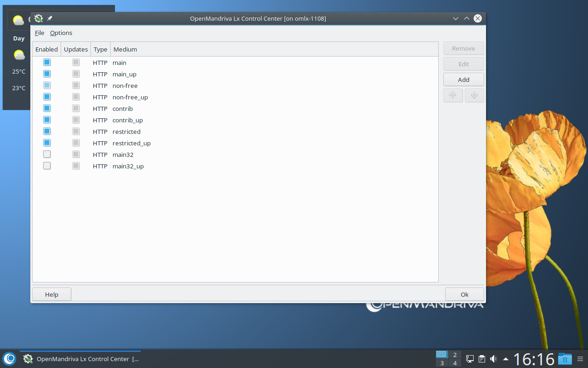The image size is (588, 368).
Task: Toggle Enabled checkbox for contrib_up
Action: tap(47, 120)
